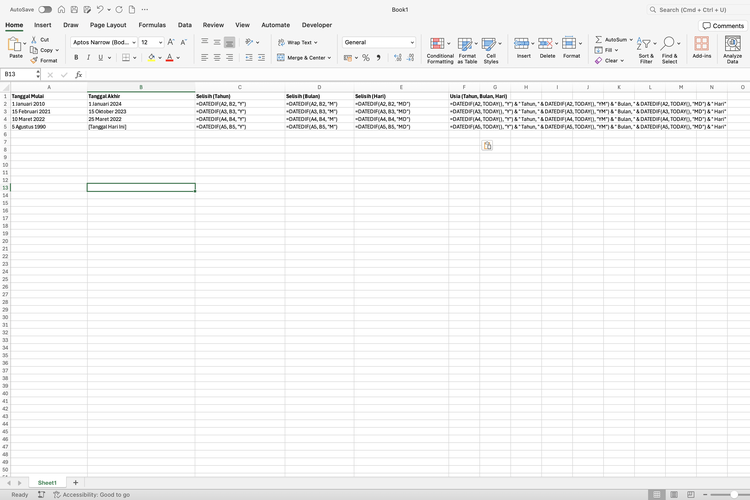Click the text orientation icon
Image resolution: width=750 pixels, height=500 pixels.
249,42
